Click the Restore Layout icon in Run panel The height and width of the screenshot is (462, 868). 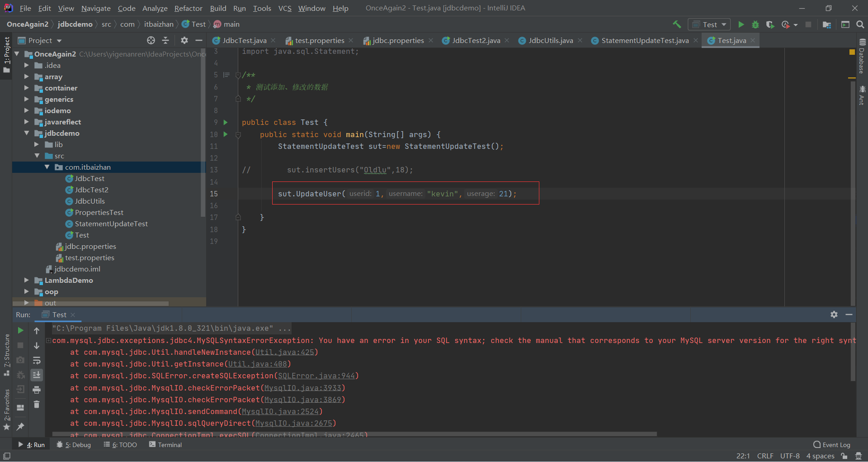20,407
